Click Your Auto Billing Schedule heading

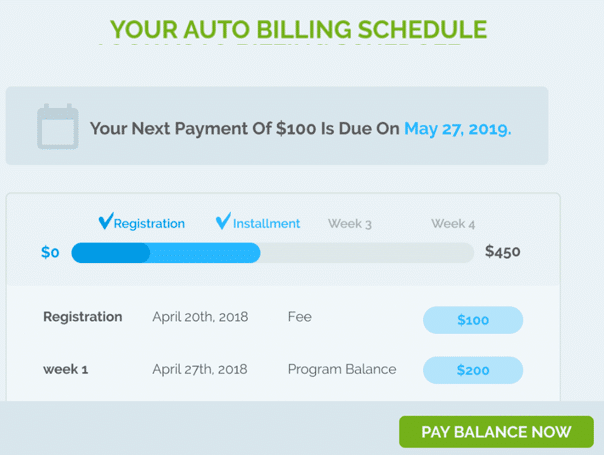coord(298,30)
